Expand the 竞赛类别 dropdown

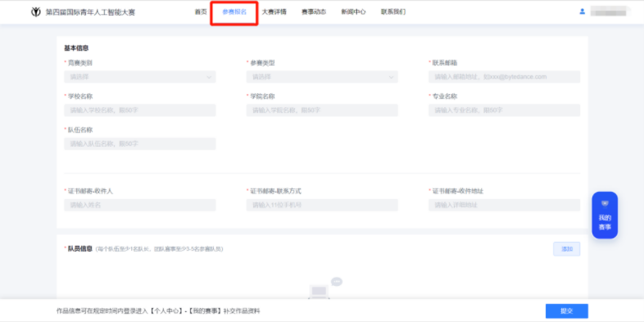click(139, 77)
